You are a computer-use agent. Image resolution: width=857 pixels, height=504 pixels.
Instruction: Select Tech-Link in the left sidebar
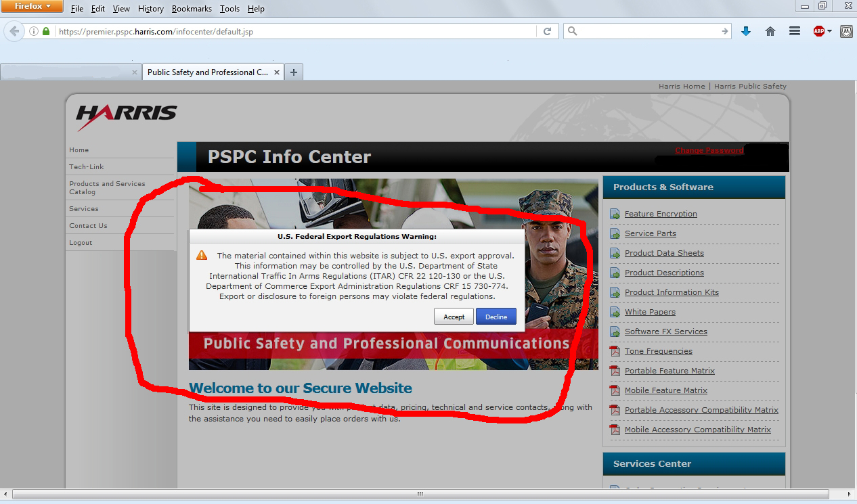coord(87,166)
